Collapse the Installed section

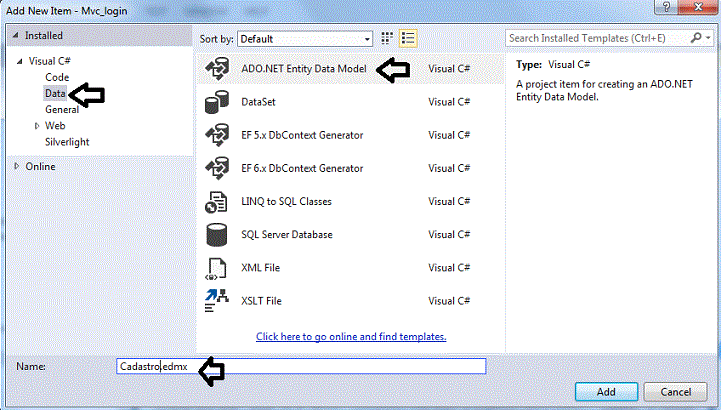(x=16, y=35)
